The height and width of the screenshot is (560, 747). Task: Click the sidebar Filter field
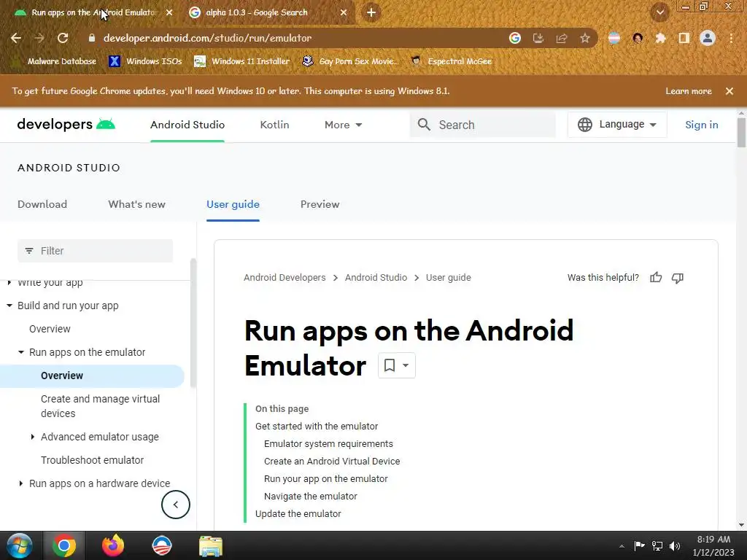tap(96, 251)
